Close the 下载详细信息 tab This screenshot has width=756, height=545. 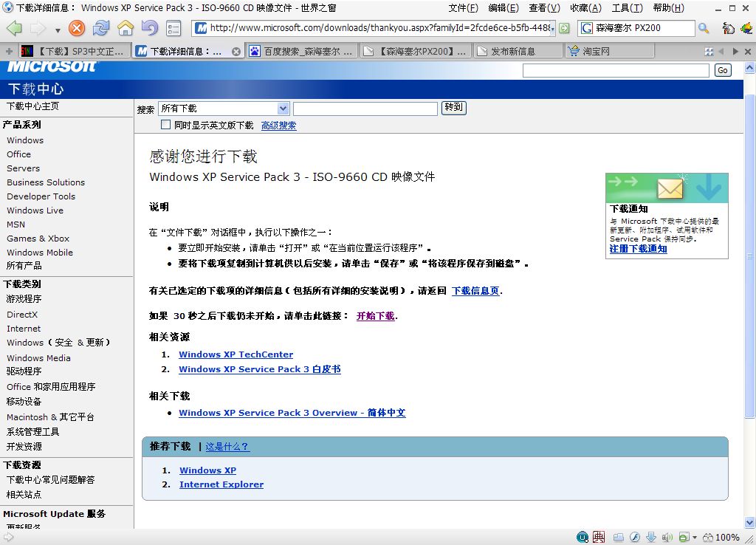tap(236, 52)
